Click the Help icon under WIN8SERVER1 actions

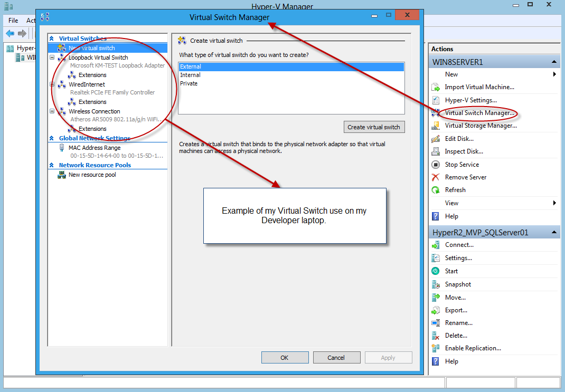coord(436,216)
